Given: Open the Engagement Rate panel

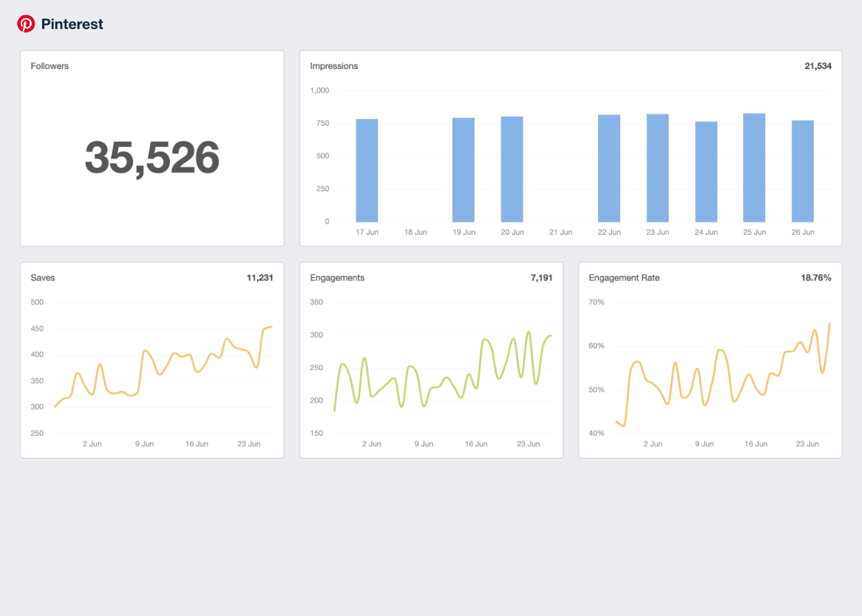Looking at the screenshot, I should (x=710, y=359).
